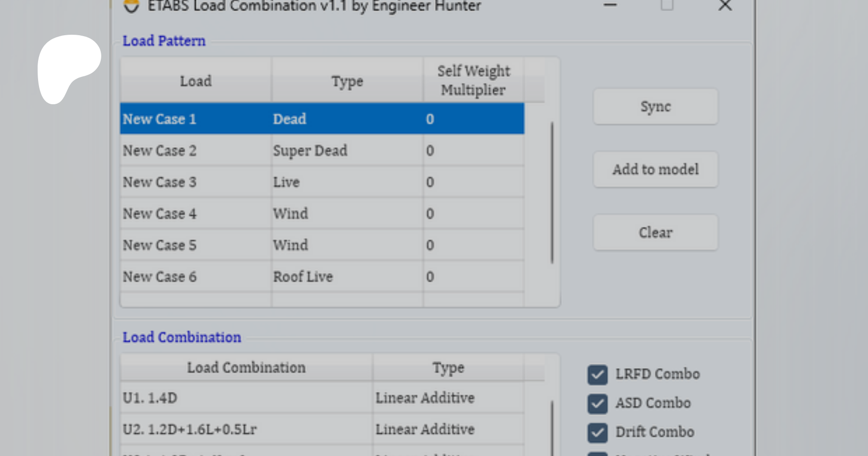Image resolution: width=868 pixels, height=456 pixels.
Task: Click New Case 5 self weight multiplier cell
Action: (x=473, y=246)
